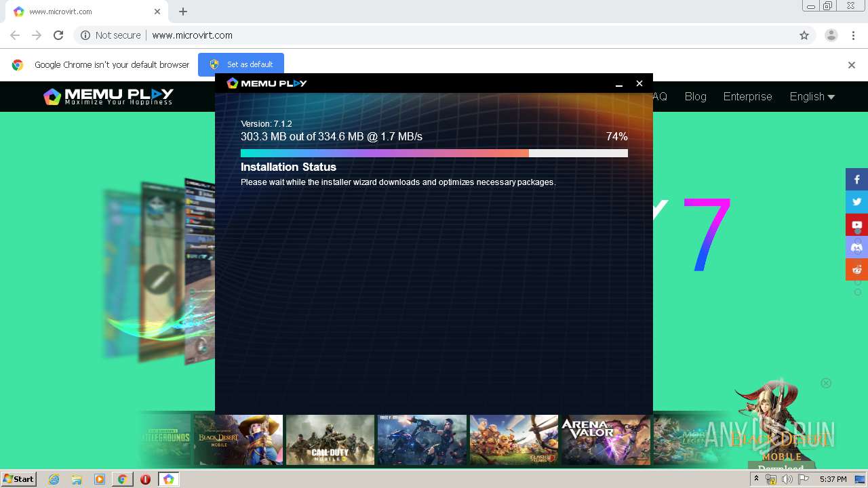The width and height of the screenshot is (868, 488).
Task: Open the Enterprise menu item
Action: click(x=747, y=96)
